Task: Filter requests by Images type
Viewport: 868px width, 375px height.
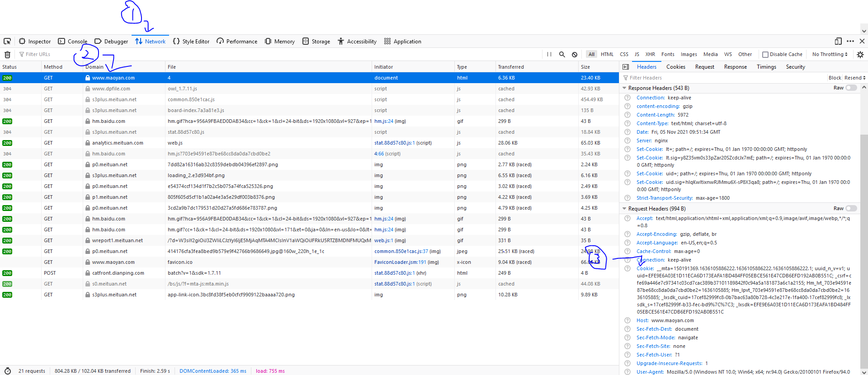Action: point(689,54)
